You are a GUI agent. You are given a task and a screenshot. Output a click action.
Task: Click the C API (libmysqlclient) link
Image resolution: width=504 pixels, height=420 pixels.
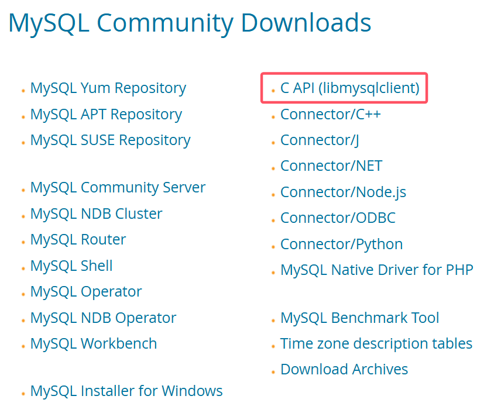(349, 88)
